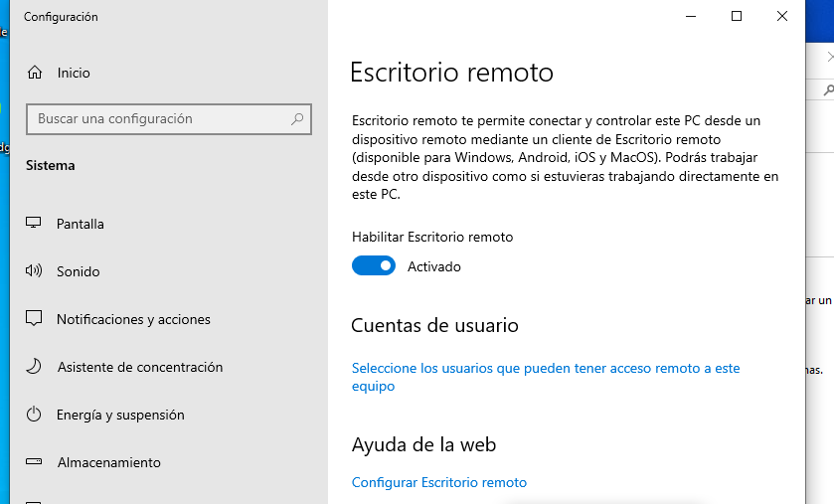Select Notificaciones y acciones in sidebar
834x504 pixels.
click(169, 319)
